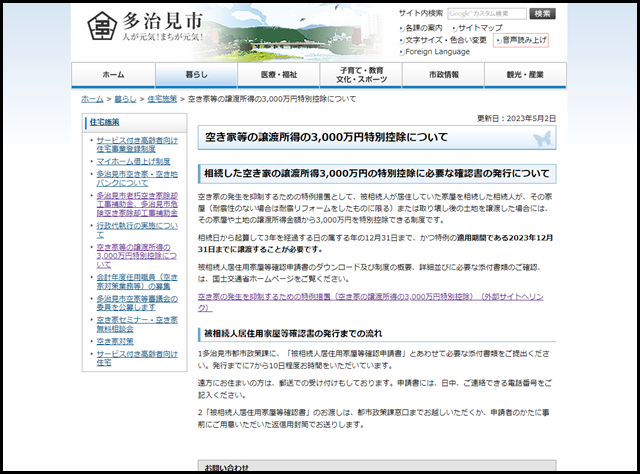The image size is (640, 474).
Task: Open the 住宅施策 sidebar heading link
Action: click(104, 122)
